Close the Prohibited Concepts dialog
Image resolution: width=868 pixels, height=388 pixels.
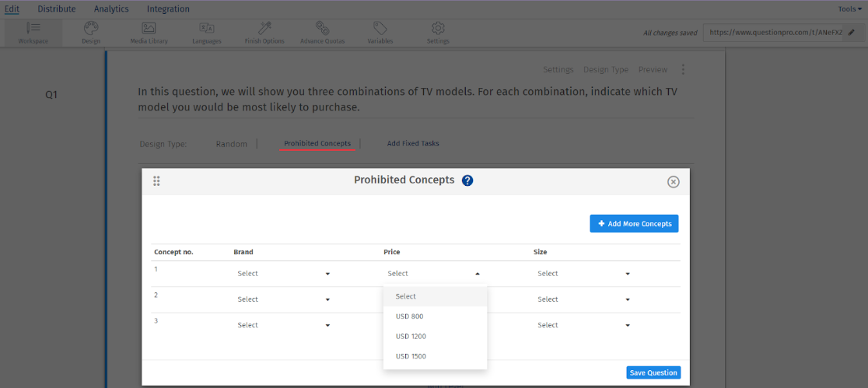pos(674,182)
